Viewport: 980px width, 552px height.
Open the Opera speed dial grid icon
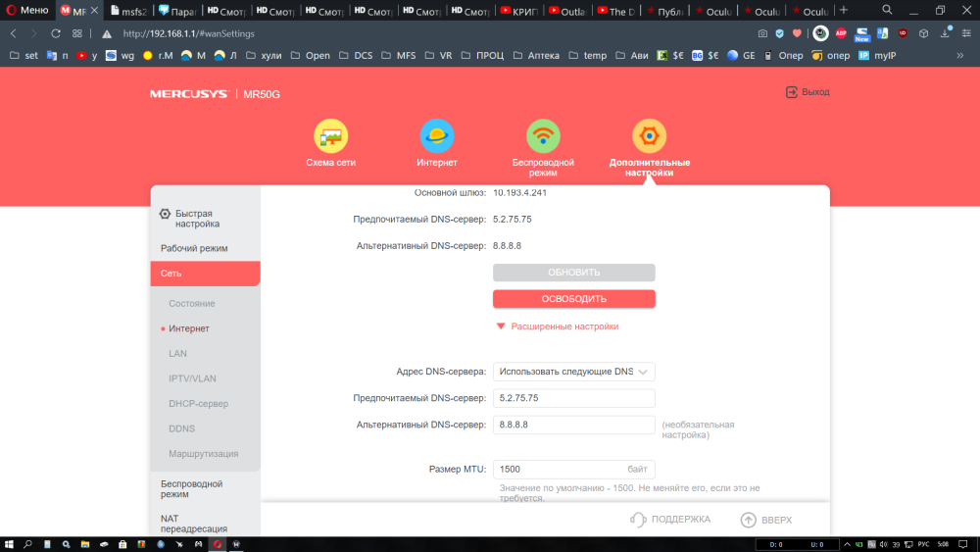[x=76, y=33]
